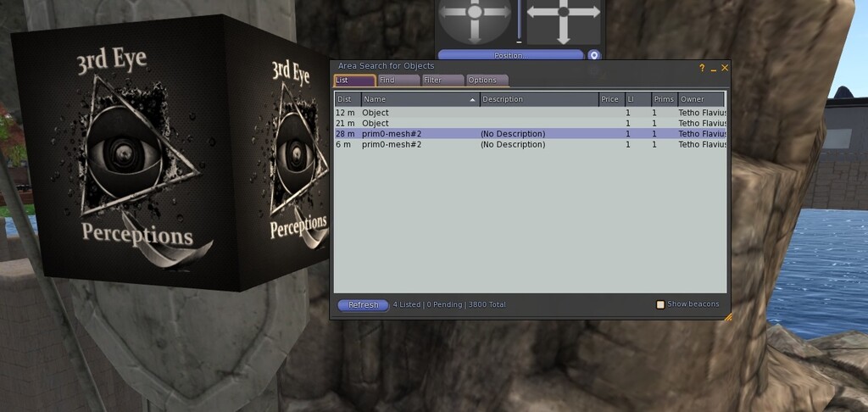Select the List tab
The width and height of the screenshot is (868, 412).
(x=353, y=81)
